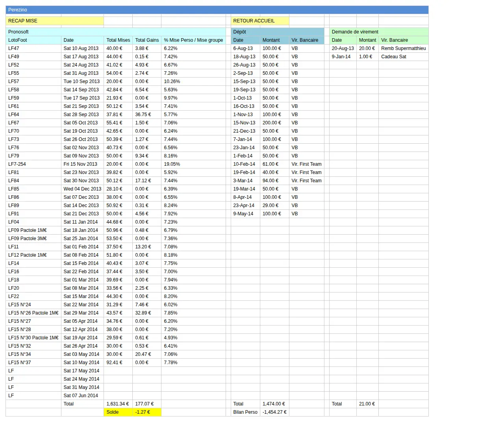Click the "LF09 Pactole 1M€" cell

[x=33, y=230]
